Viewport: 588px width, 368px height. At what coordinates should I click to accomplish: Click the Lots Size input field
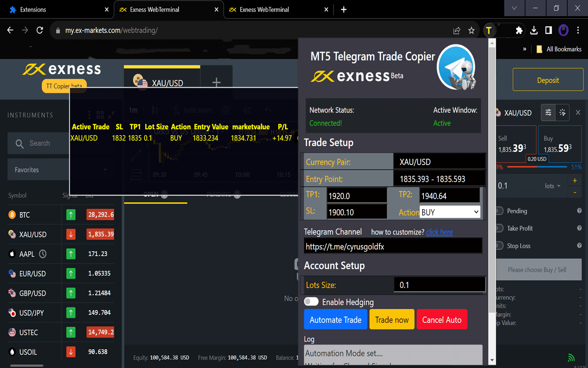(440, 285)
